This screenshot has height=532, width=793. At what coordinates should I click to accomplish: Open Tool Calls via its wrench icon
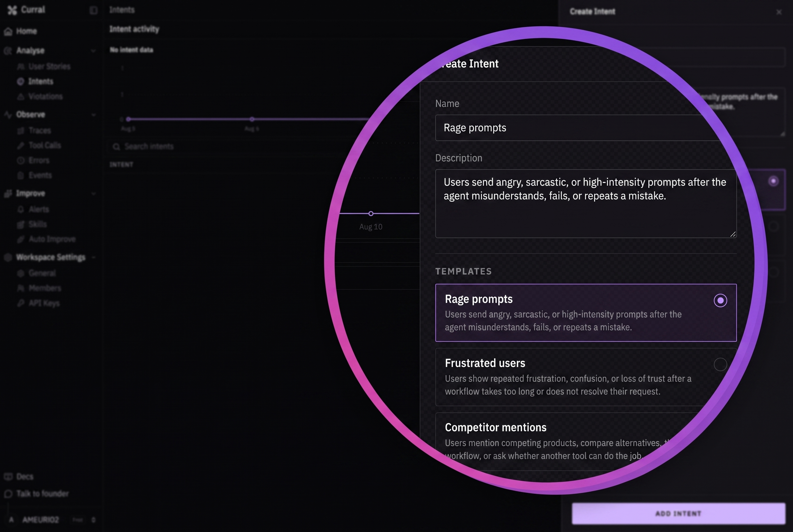(x=21, y=146)
